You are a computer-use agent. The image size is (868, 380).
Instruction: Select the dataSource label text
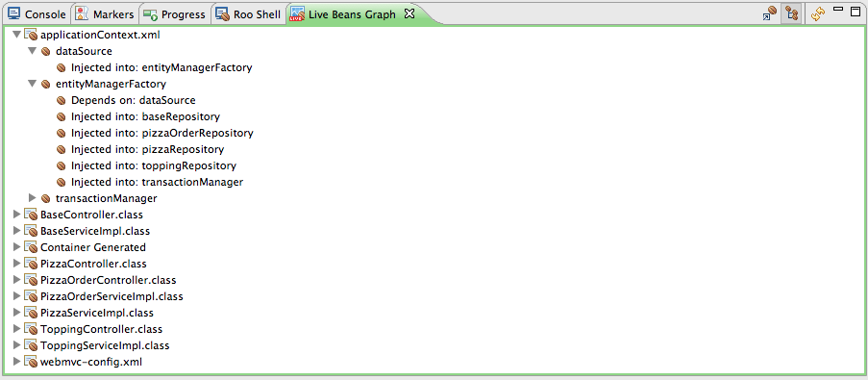[85, 52]
